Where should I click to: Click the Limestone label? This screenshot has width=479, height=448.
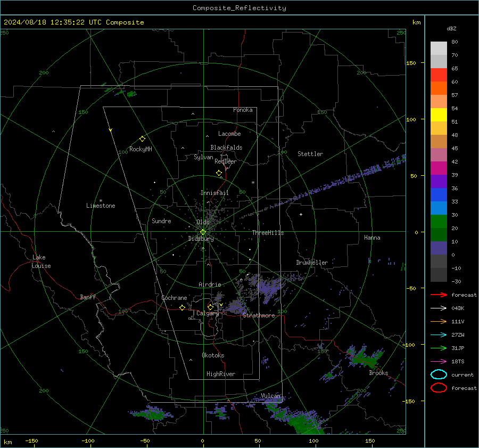coord(101,206)
